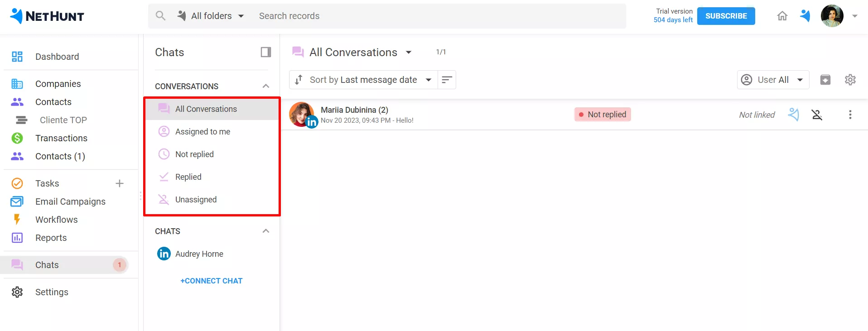Open the Email Campaigns envelope icon
Image resolution: width=868 pixels, height=331 pixels.
(17, 201)
